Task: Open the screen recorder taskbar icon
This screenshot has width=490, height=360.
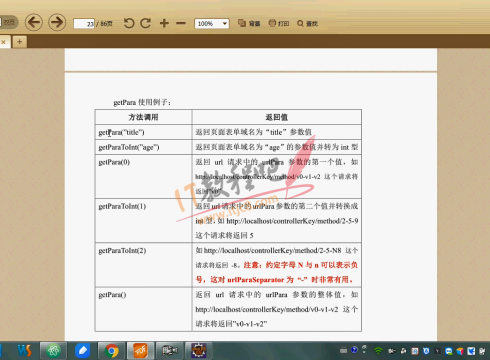Action: pos(169,351)
